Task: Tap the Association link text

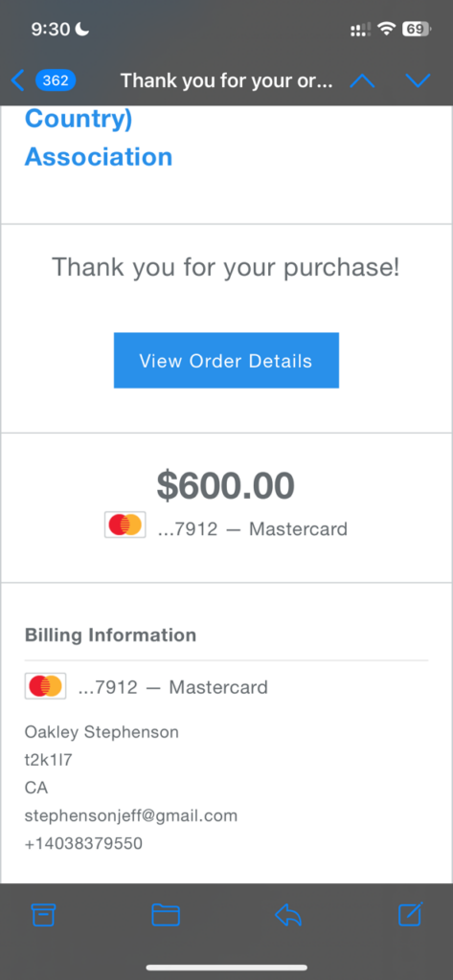Action: click(x=99, y=156)
